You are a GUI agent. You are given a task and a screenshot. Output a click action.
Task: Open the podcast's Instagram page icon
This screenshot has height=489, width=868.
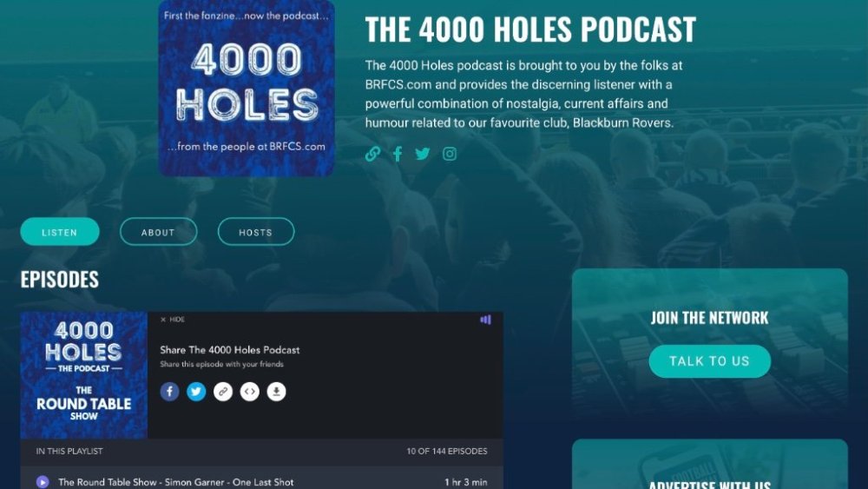point(450,154)
